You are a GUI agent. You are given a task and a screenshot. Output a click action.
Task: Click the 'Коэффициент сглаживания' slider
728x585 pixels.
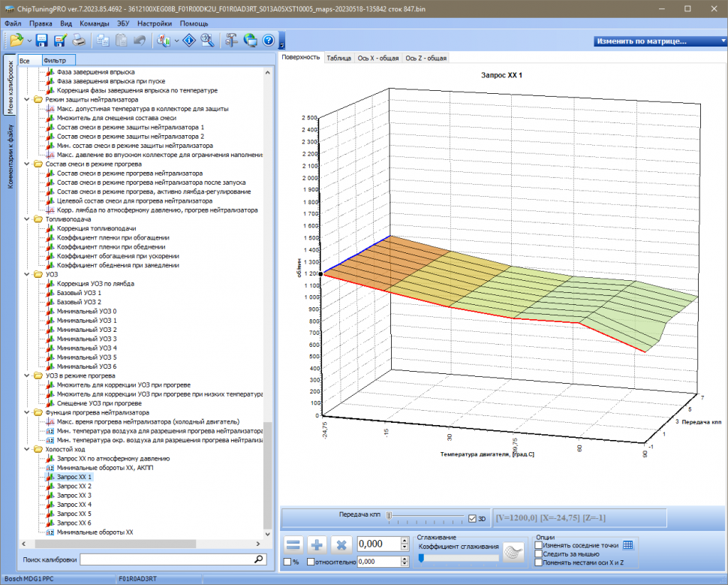point(458,557)
